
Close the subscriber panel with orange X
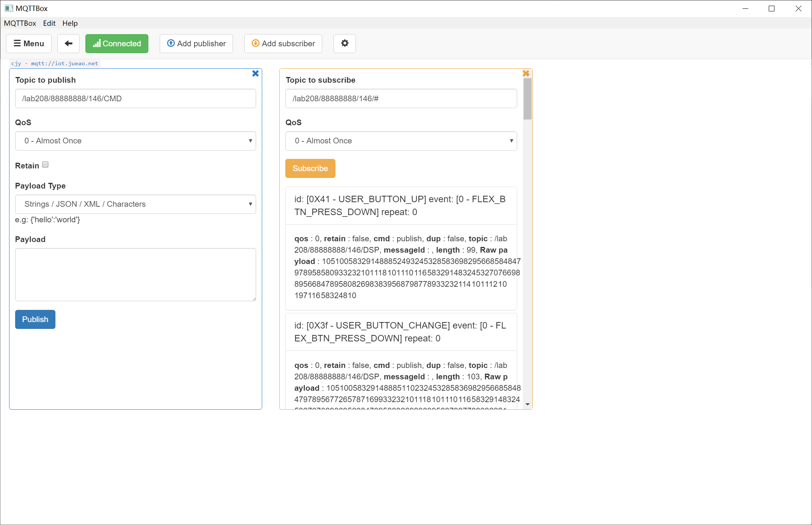[x=526, y=74]
